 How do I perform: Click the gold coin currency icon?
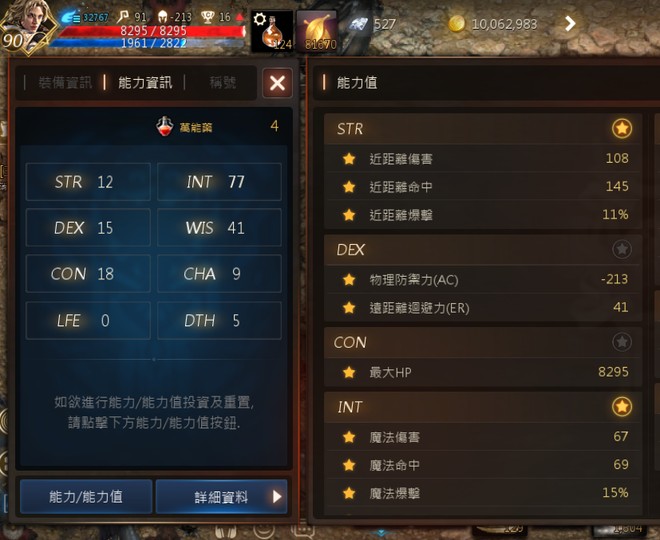tap(456, 24)
